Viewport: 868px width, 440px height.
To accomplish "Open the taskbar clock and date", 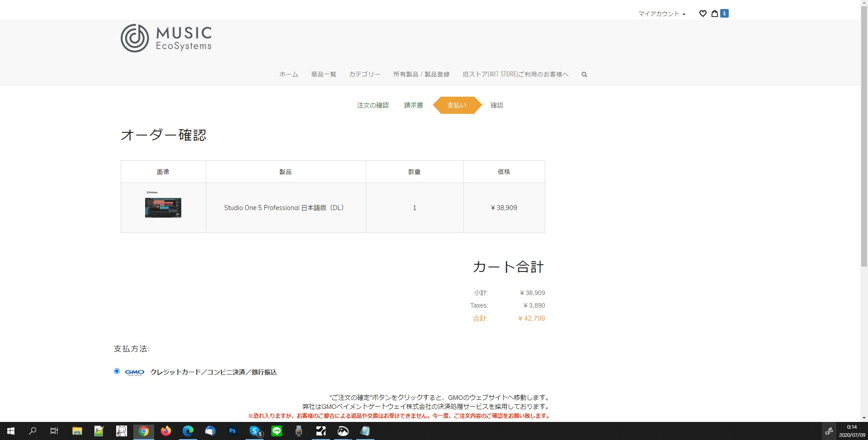I will [852, 431].
